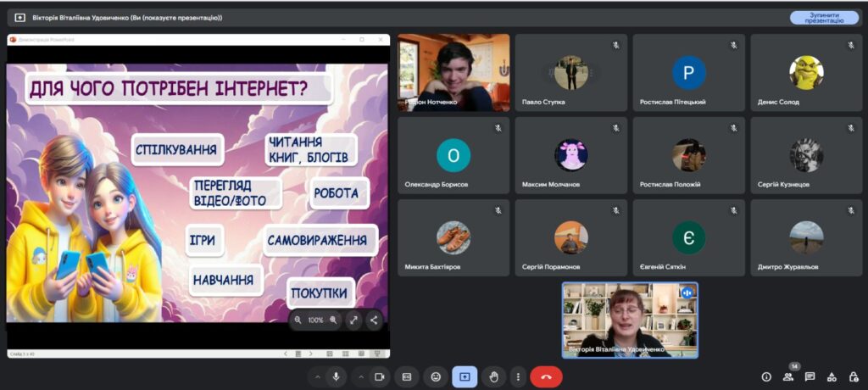
Task: Click the present screen button
Action: pos(465,376)
